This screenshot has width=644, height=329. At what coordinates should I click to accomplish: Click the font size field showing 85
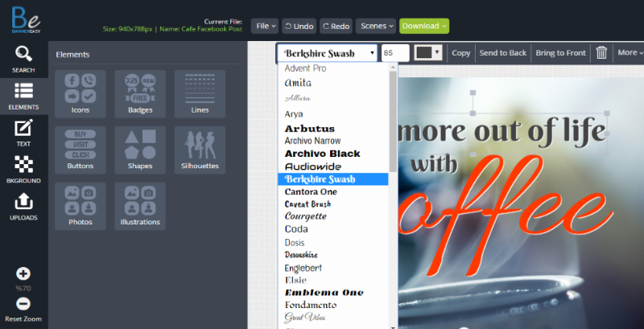click(395, 53)
